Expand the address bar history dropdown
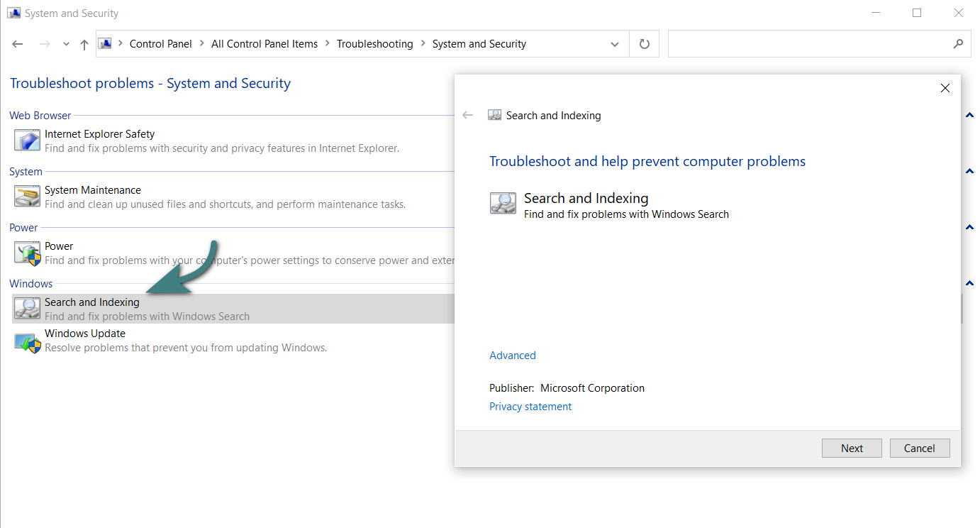 614,44
